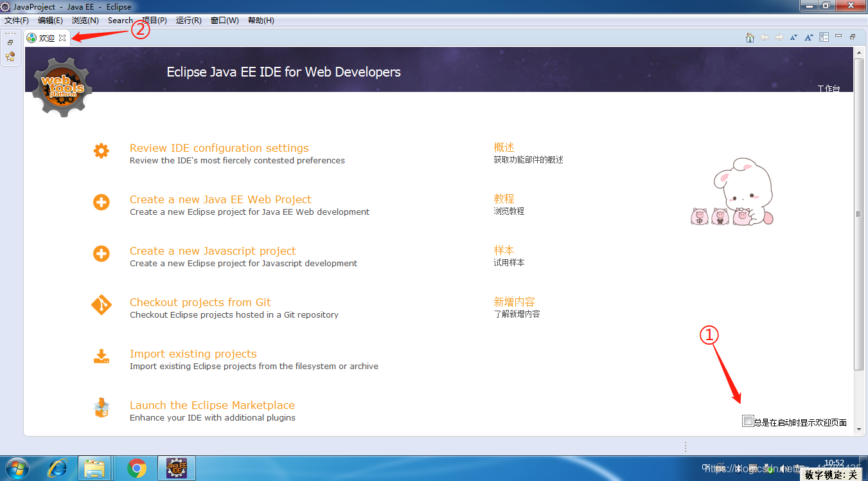Click the back arrow in welcome toolbar
The height and width of the screenshot is (481, 868).
[765, 37]
